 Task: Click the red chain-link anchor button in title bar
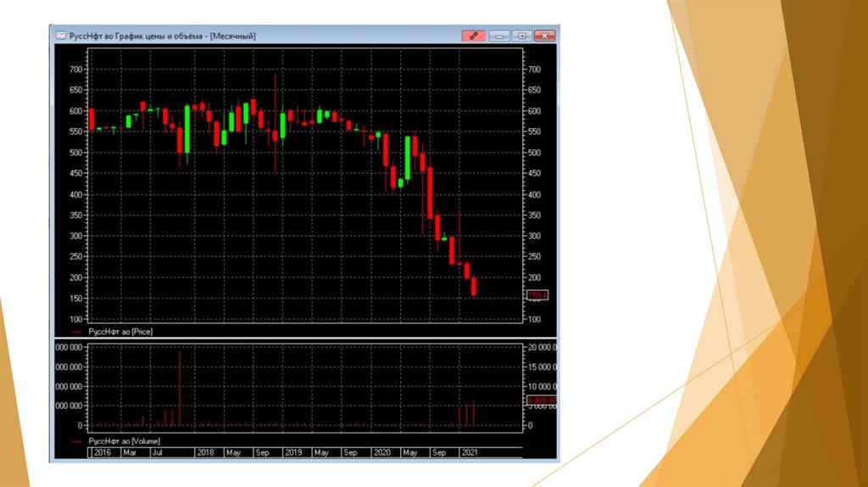tap(474, 36)
